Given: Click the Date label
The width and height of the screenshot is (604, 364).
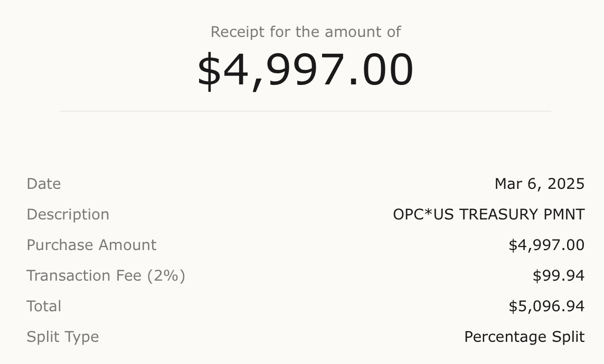Looking at the screenshot, I should pos(43,184).
